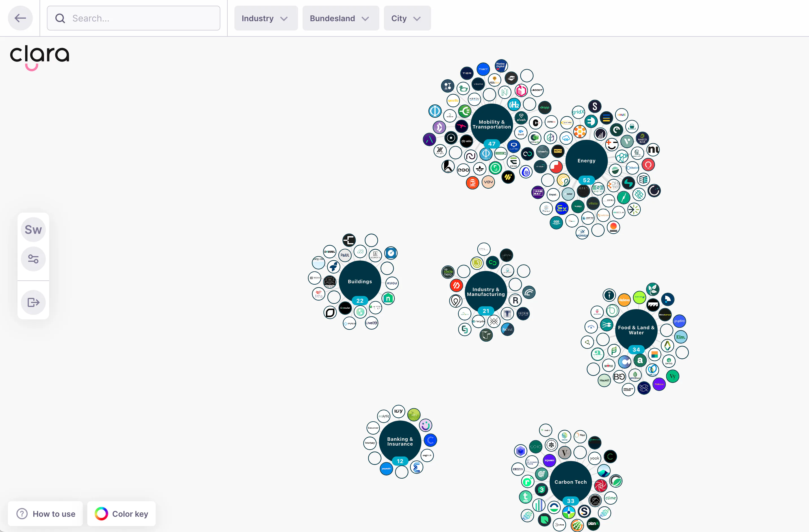Click the vay company bubble

(x=488, y=182)
